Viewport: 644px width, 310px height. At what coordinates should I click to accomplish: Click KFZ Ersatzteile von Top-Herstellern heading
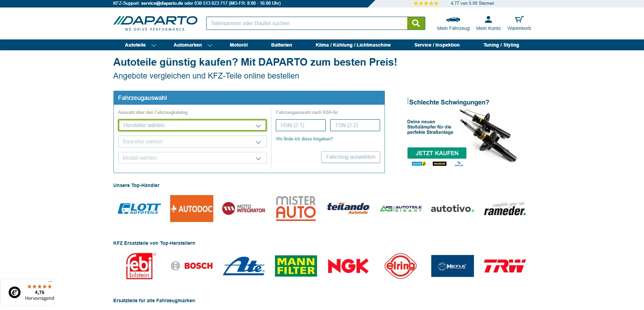[x=154, y=243]
